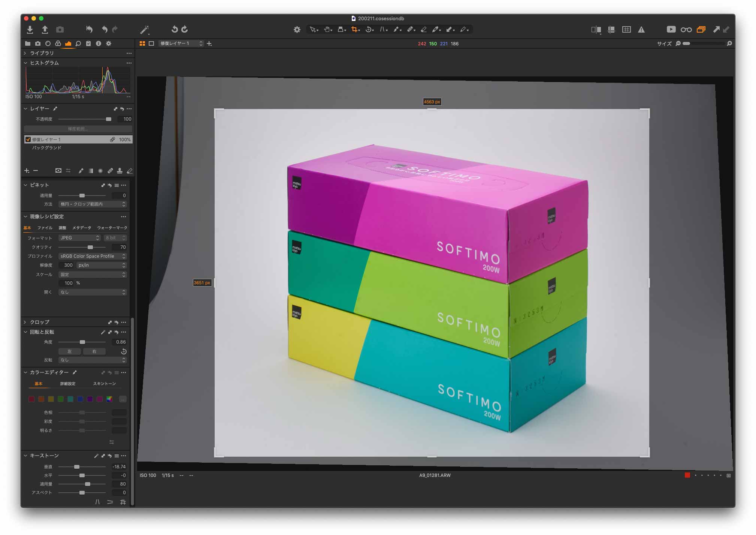Activate the Crop cursor tool
Image resolution: width=756 pixels, height=535 pixels.
point(355,30)
